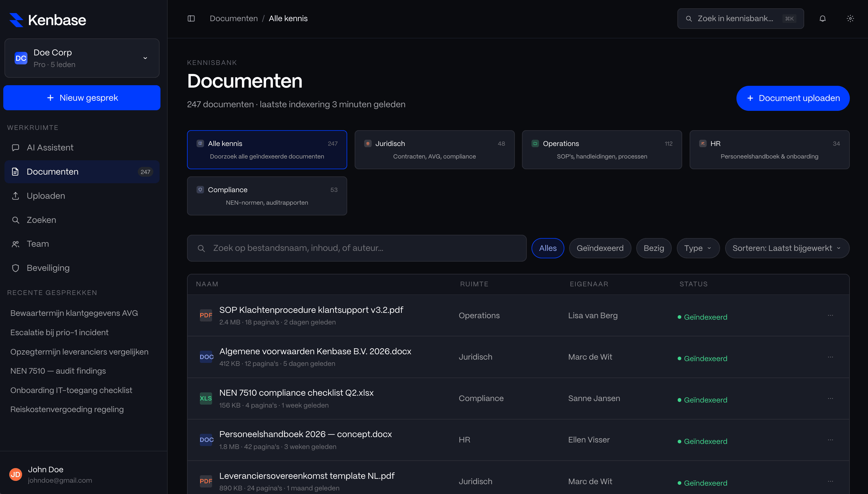Switch to the Compliance knowledge card
The image size is (868, 494).
pyautogui.click(x=267, y=196)
